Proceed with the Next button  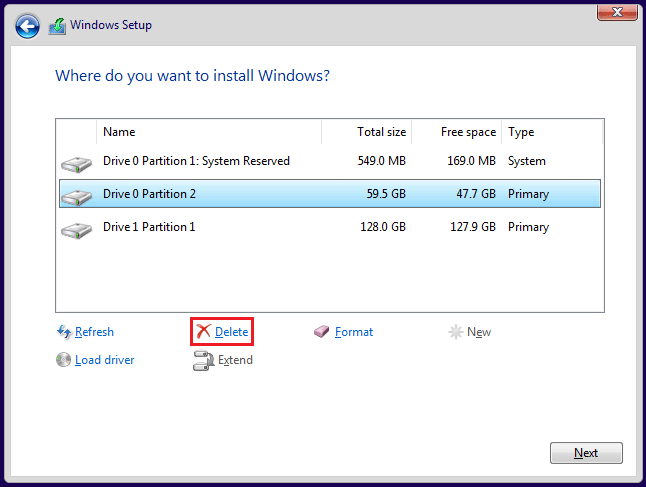(x=586, y=453)
